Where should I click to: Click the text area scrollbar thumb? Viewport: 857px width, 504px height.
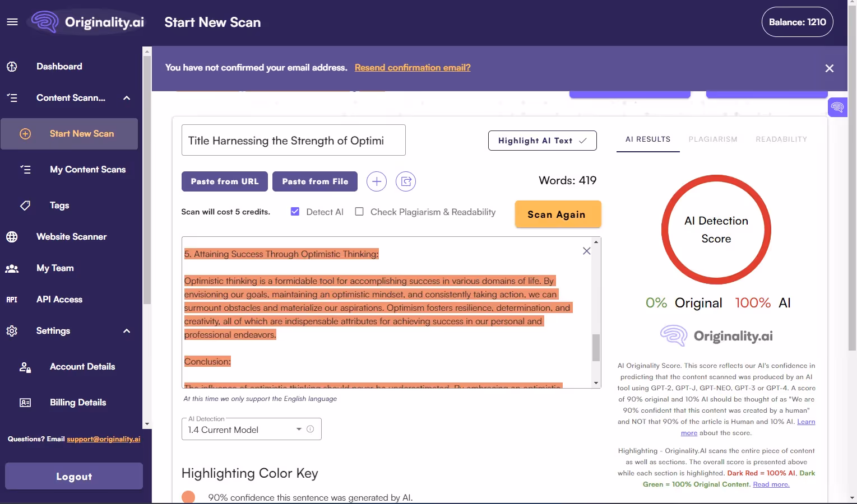pyautogui.click(x=596, y=348)
